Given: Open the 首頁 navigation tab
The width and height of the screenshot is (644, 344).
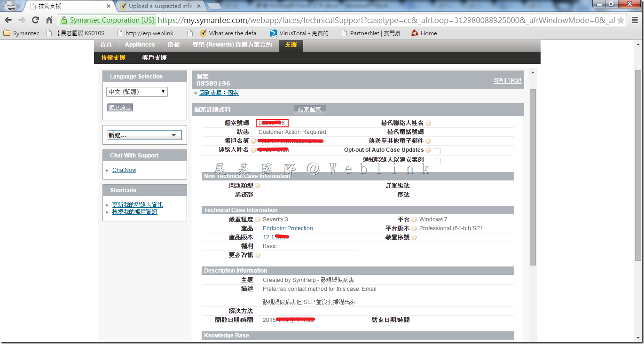Looking at the screenshot, I should coord(106,45).
